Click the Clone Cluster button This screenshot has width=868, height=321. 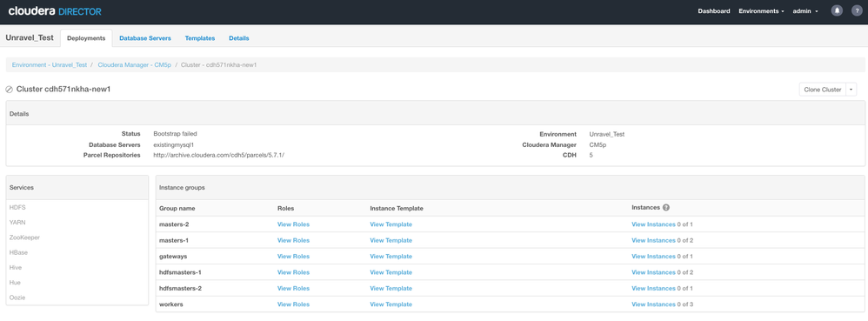click(x=823, y=90)
